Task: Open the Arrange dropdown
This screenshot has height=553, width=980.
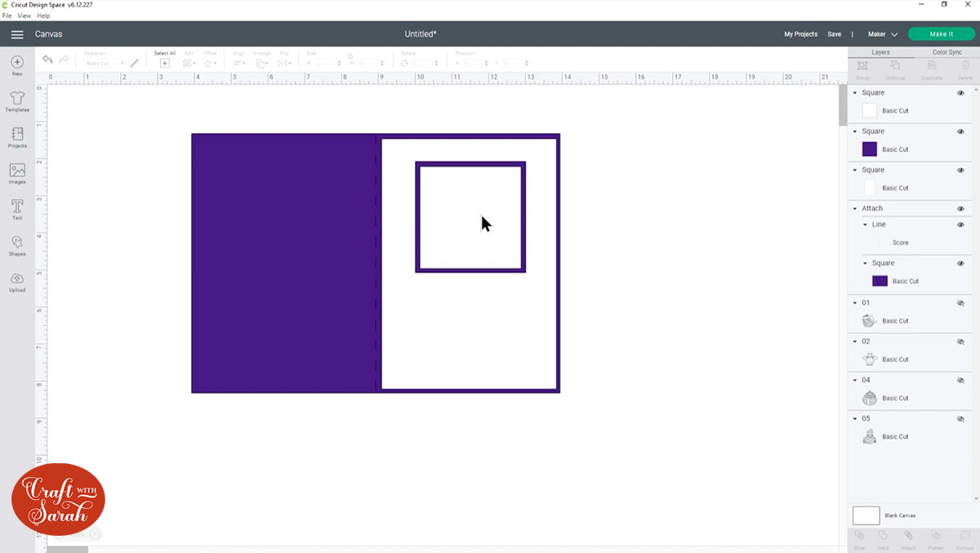Action: tap(261, 63)
